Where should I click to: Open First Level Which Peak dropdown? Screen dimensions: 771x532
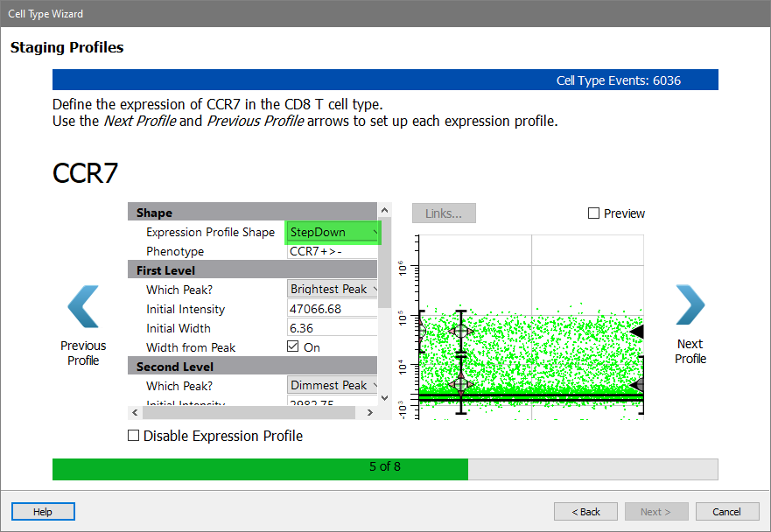(x=333, y=290)
